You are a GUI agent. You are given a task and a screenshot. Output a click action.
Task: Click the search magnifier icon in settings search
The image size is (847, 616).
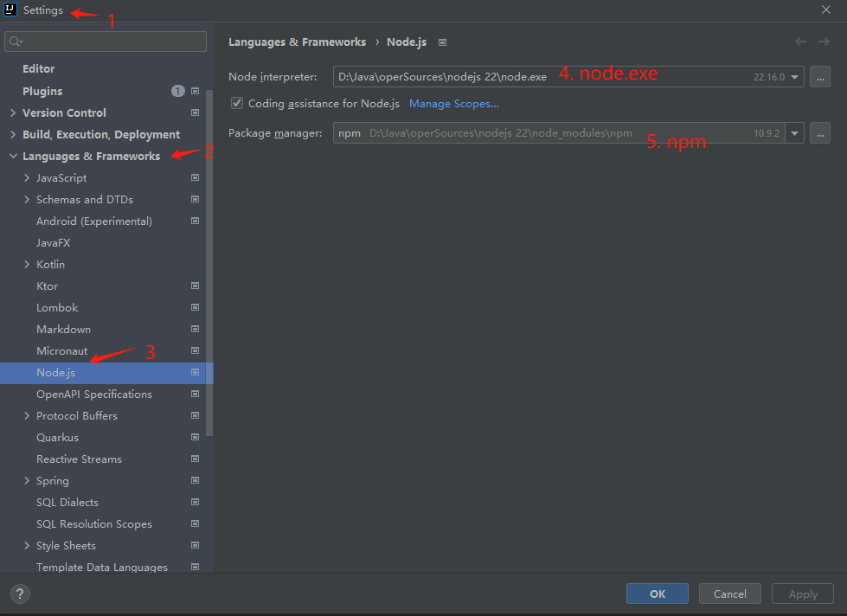click(16, 42)
